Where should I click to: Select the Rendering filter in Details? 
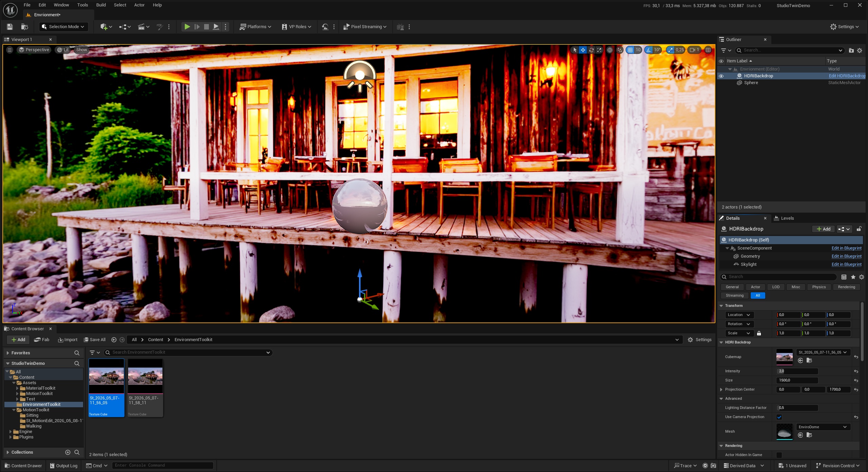(846, 287)
